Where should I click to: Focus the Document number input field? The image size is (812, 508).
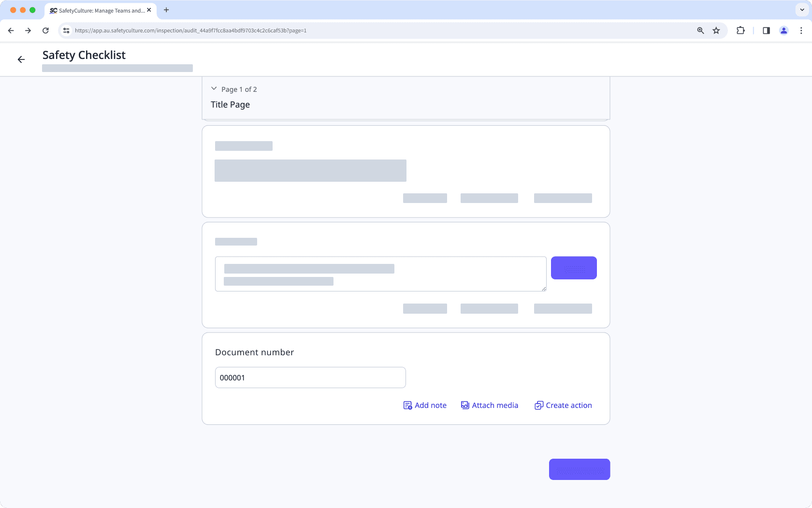pyautogui.click(x=310, y=377)
